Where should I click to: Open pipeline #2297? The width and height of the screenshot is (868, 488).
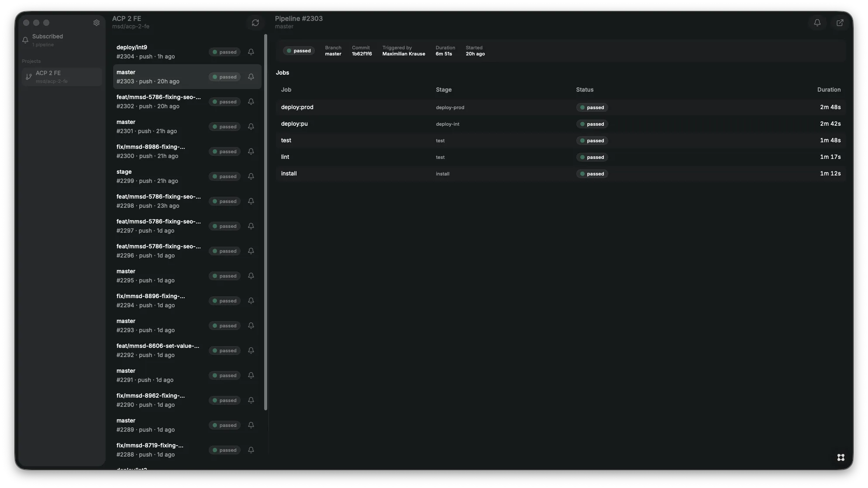coord(187,226)
